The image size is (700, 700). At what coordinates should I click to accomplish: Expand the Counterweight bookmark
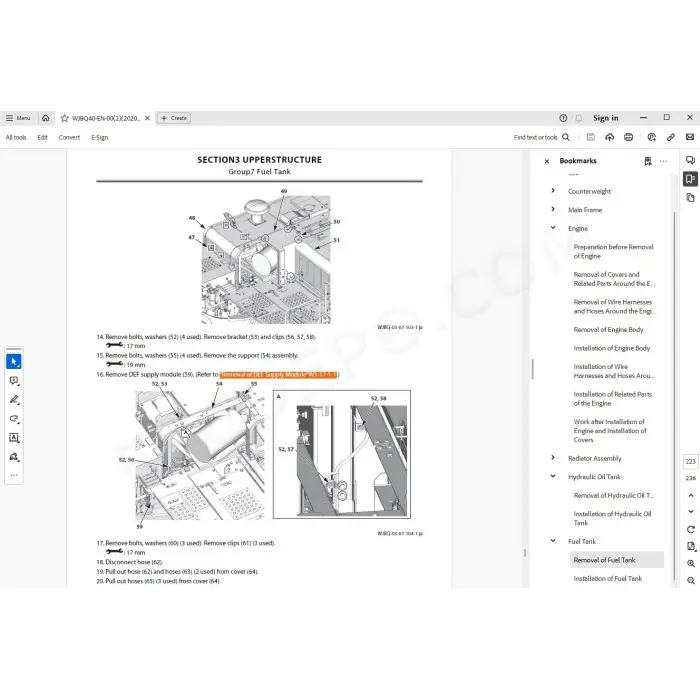coord(553,191)
